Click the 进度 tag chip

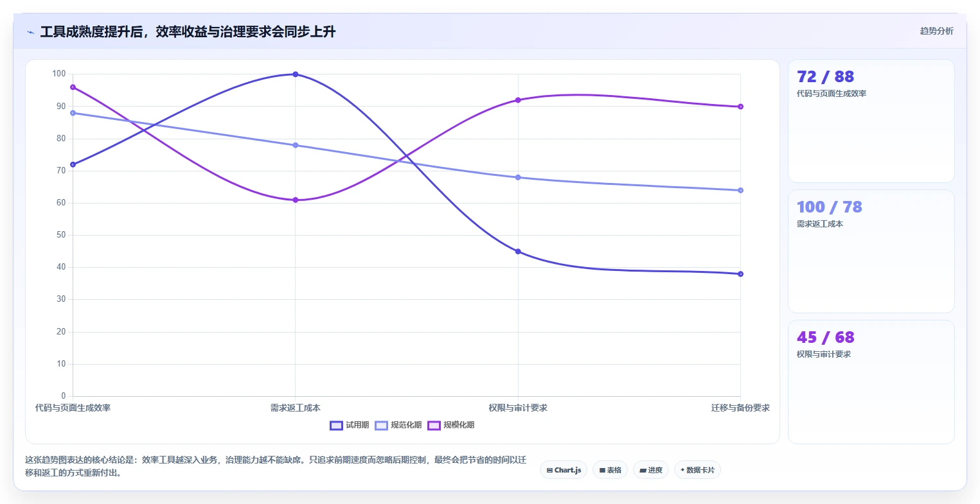pyautogui.click(x=651, y=470)
